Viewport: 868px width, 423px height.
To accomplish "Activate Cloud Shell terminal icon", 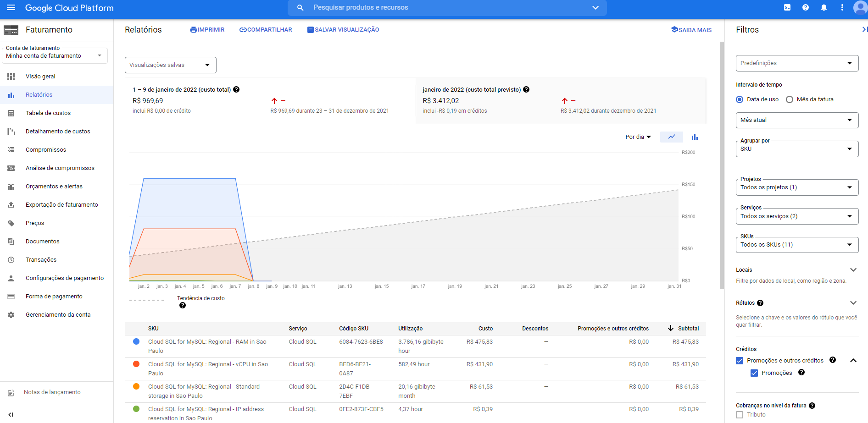I will coord(787,8).
